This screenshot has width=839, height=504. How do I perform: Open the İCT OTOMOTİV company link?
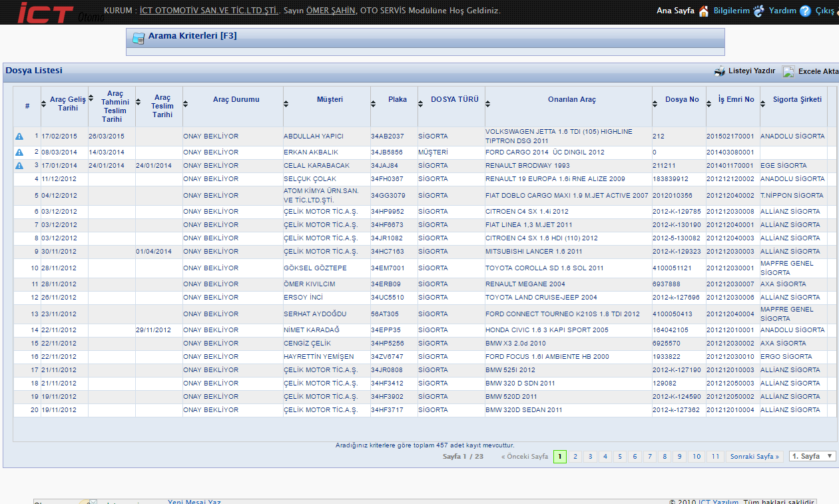click(x=209, y=11)
